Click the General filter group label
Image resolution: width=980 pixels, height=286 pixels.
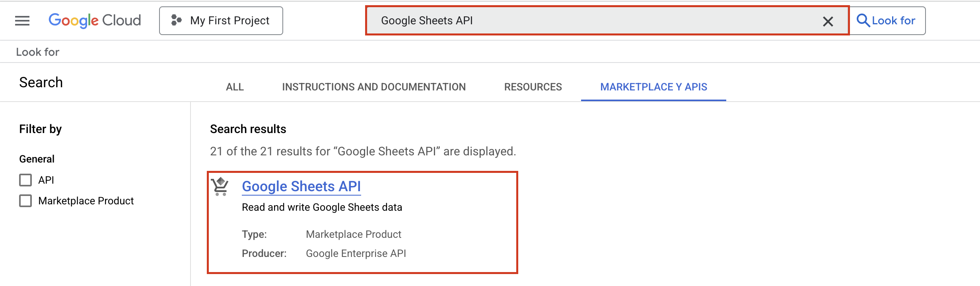(x=37, y=159)
